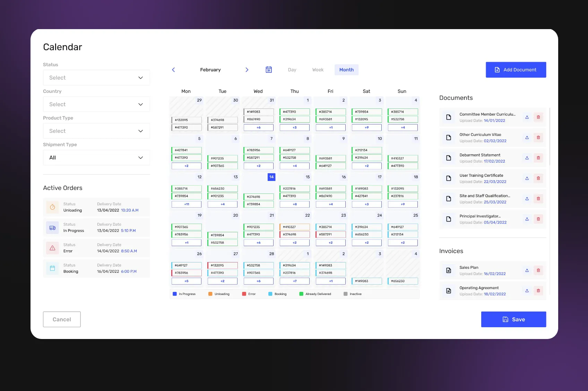Open the Status dropdown
The height and width of the screenshot is (391, 588).
coord(96,78)
